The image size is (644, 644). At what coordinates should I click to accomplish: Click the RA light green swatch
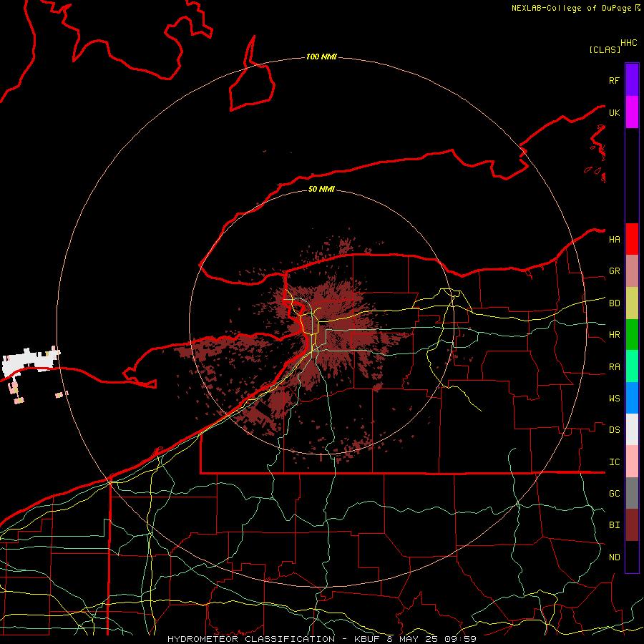(632, 366)
